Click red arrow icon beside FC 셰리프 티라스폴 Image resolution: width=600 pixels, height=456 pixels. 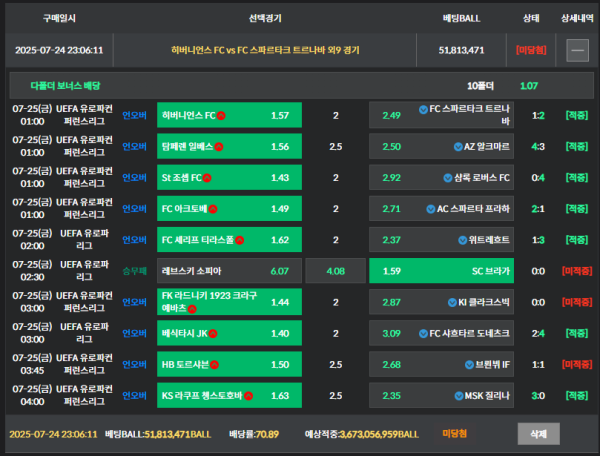240,240
